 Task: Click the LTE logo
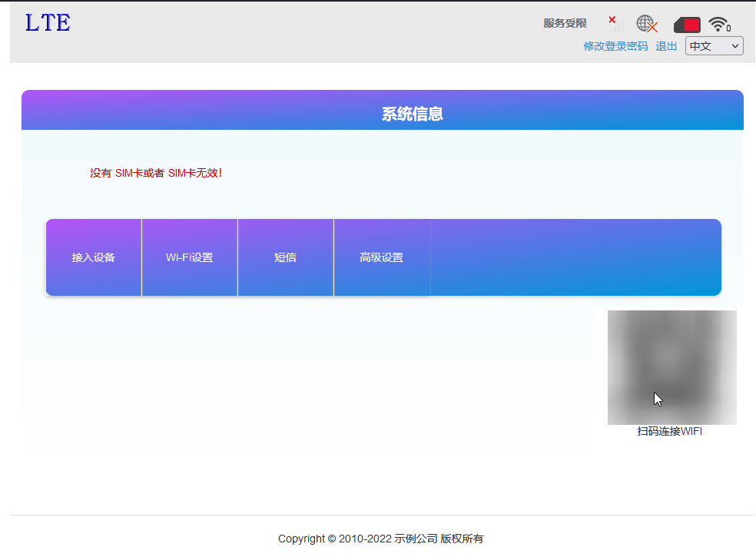[x=46, y=24]
